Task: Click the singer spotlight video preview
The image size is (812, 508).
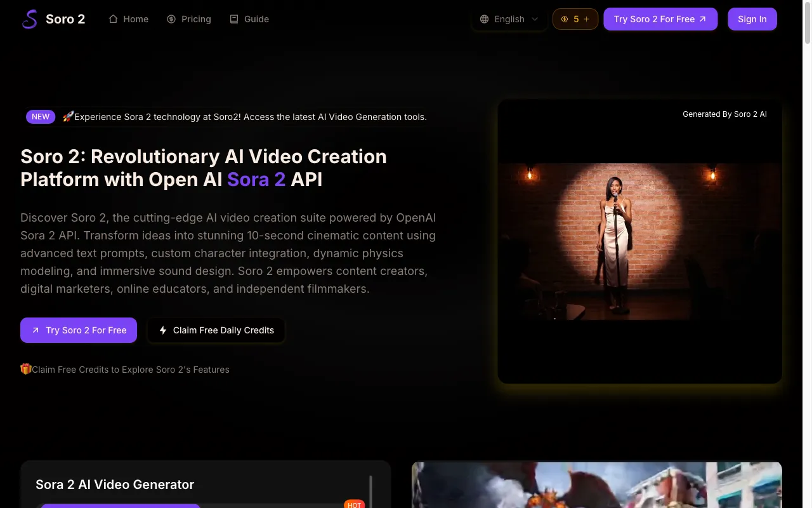Action: (640, 241)
